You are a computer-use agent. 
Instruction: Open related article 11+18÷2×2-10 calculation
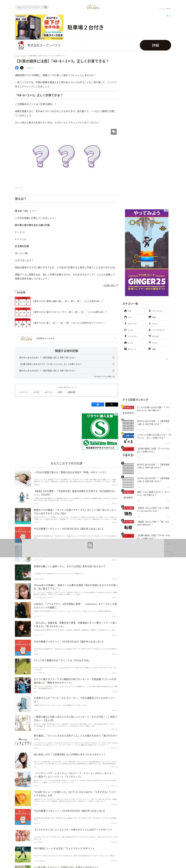tap(66, 364)
